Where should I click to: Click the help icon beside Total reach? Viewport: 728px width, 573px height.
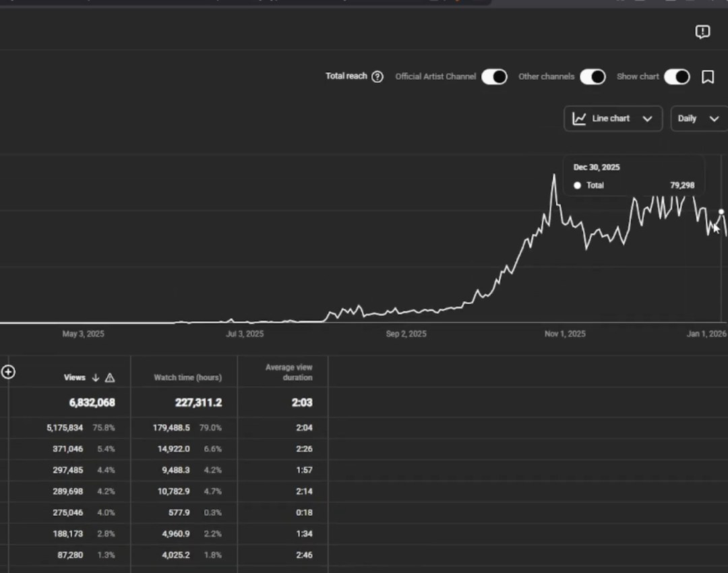point(377,77)
